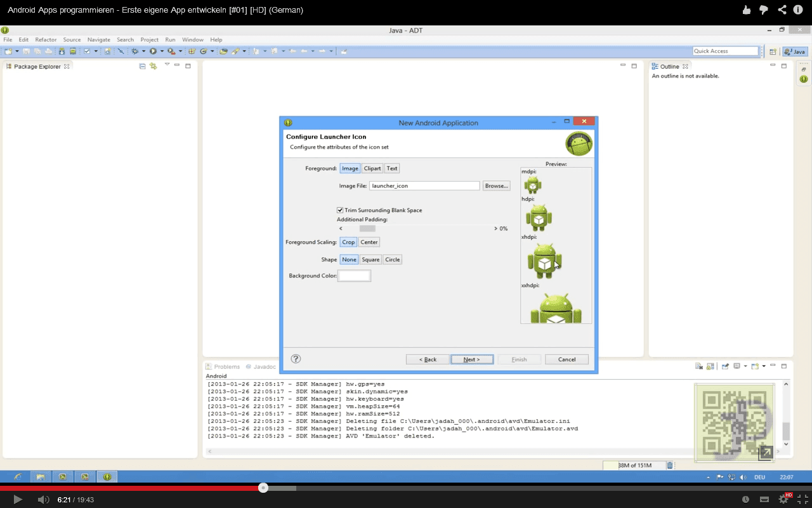Click the video play button
Viewport: 812px width, 508px height.
pos(18,500)
